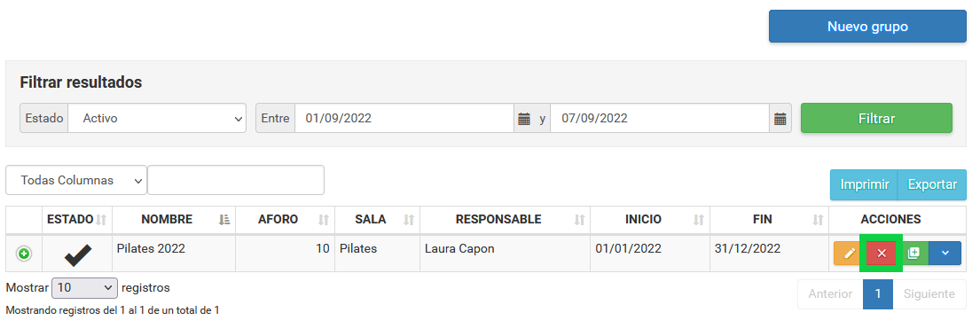Delete the group using the red X icon
The image size is (980, 336).
tap(882, 254)
